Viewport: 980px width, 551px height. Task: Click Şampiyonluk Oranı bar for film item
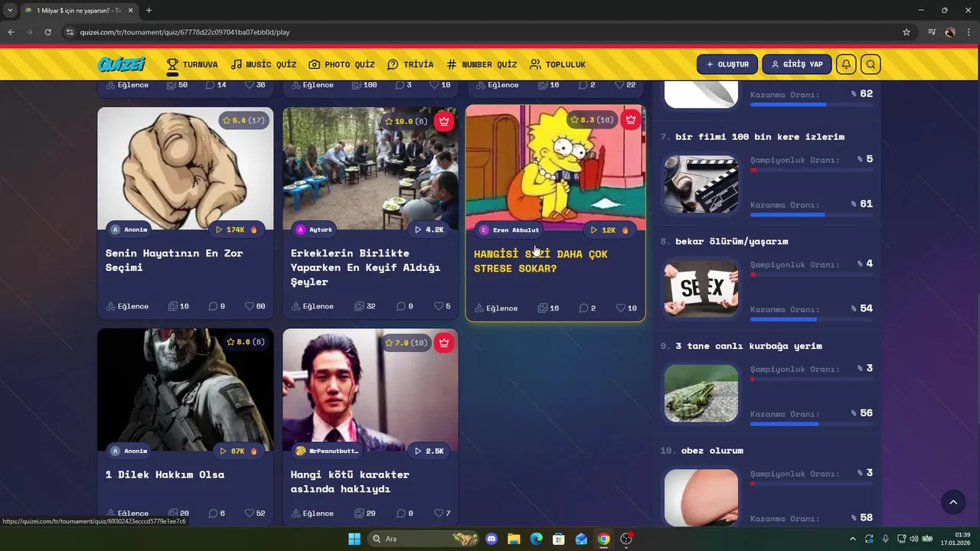[x=812, y=170]
